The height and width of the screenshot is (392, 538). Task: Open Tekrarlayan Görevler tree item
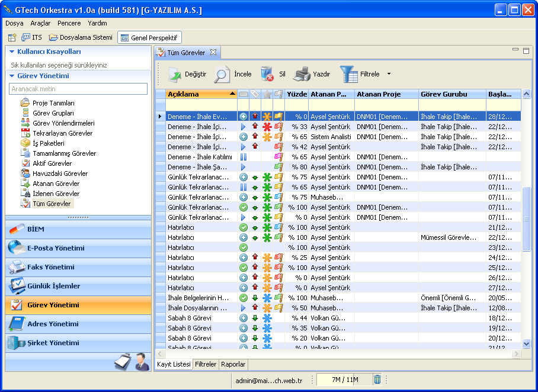pyautogui.click(x=62, y=133)
